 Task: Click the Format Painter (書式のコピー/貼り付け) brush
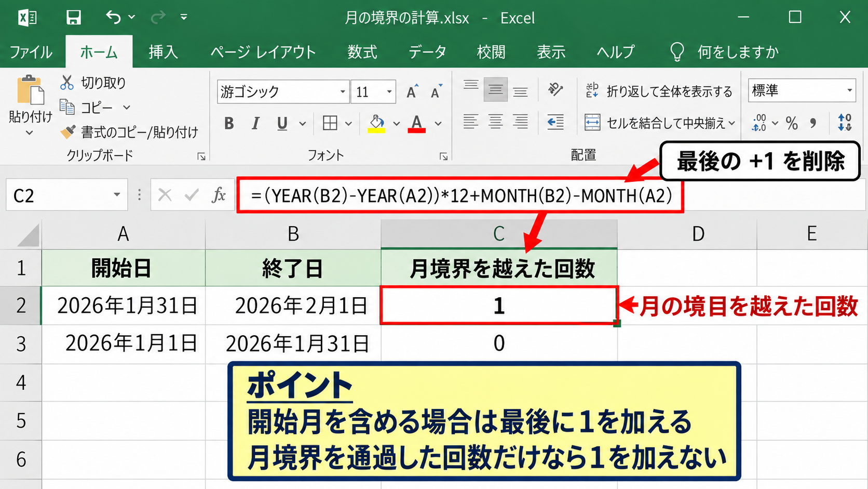tap(67, 132)
